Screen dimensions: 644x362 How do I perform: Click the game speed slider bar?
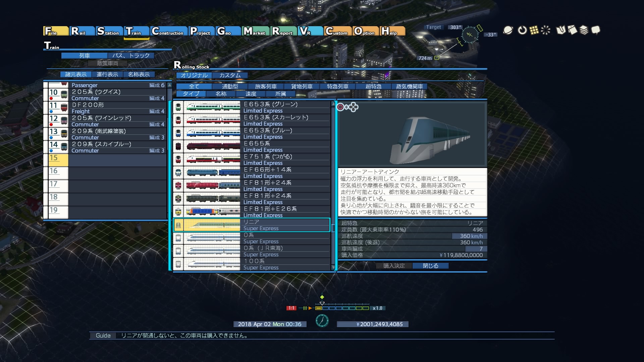(342, 308)
